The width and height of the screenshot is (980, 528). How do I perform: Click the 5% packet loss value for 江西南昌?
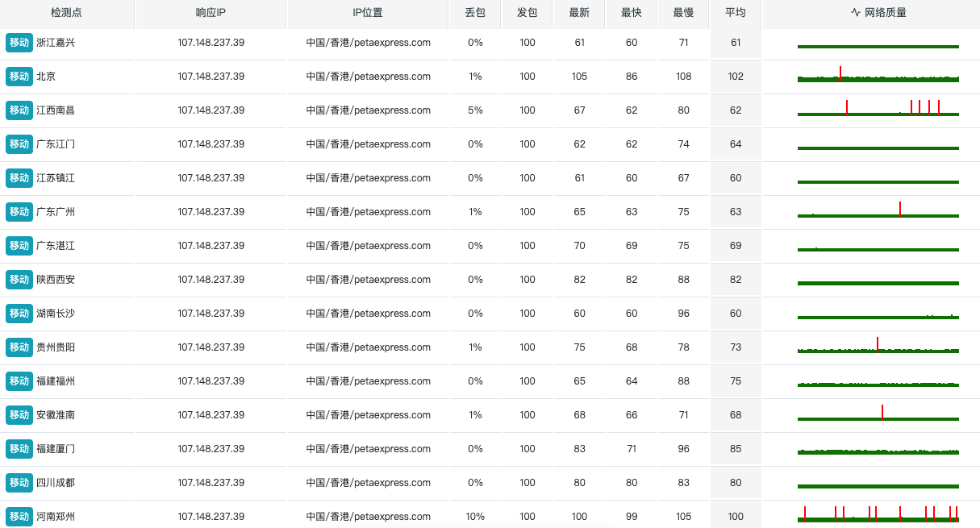475,110
